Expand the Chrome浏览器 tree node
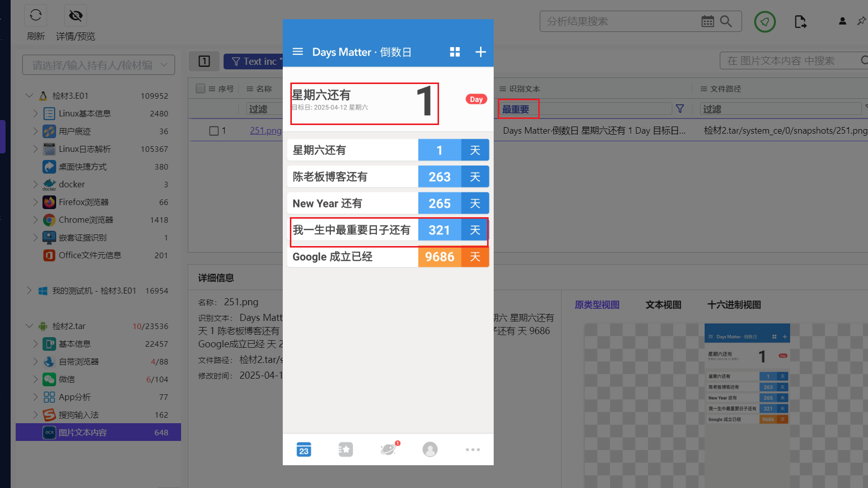 (x=35, y=220)
